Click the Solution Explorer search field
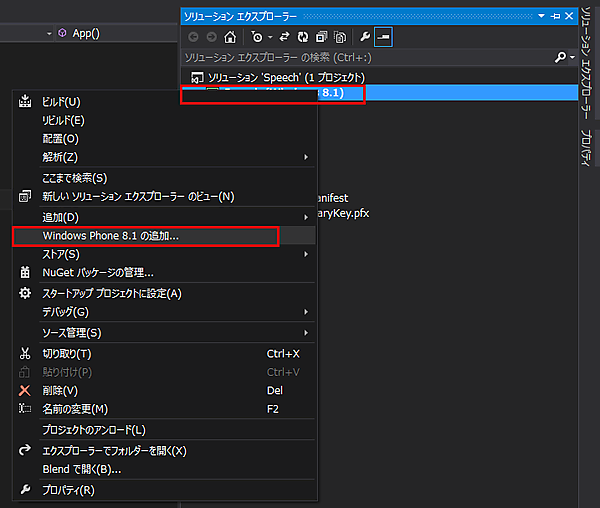The height and width of the screenshot is (508, 600). click(365, 57)
